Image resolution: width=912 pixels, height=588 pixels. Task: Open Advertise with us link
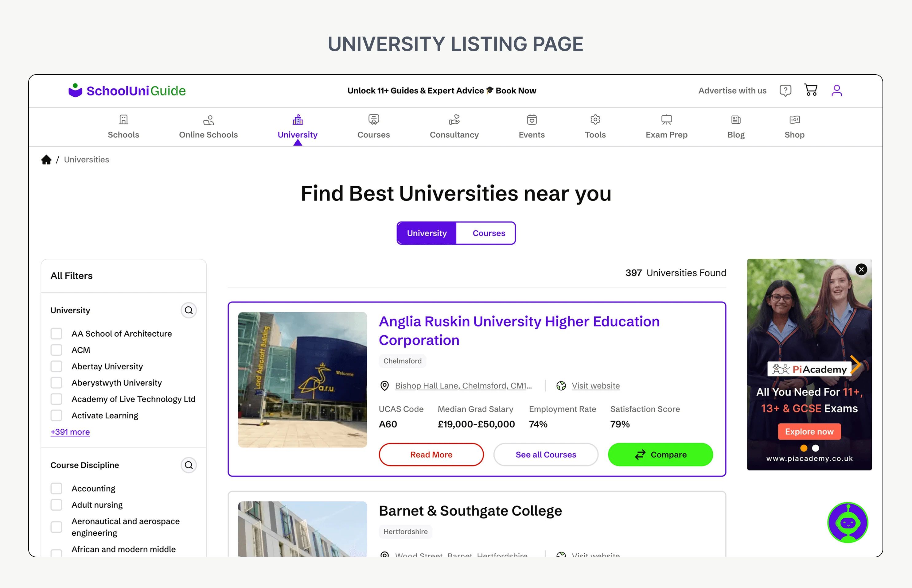click(732, 91)
